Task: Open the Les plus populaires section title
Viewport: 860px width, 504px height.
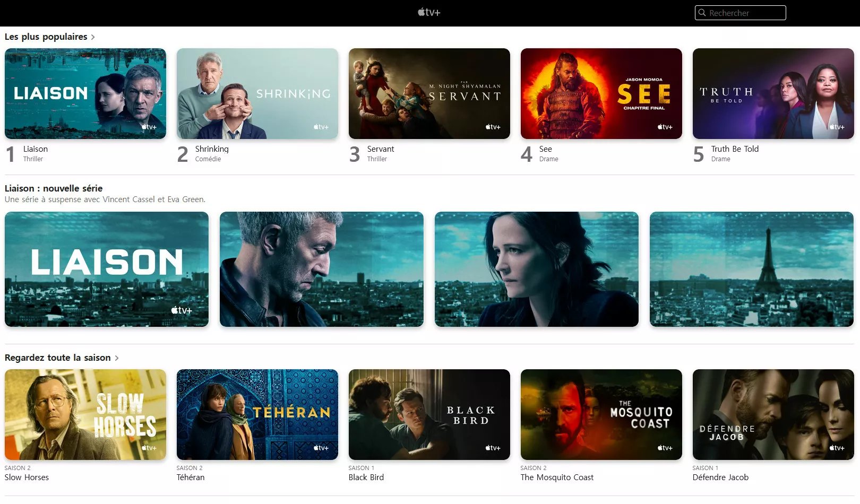Action: pyautogui.click(x=46, y=37)
